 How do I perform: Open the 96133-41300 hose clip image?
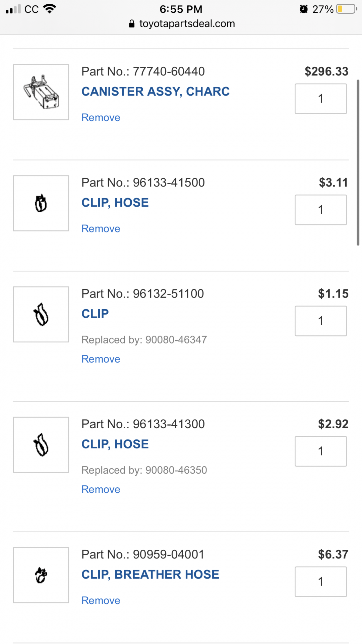pos(41,444)
